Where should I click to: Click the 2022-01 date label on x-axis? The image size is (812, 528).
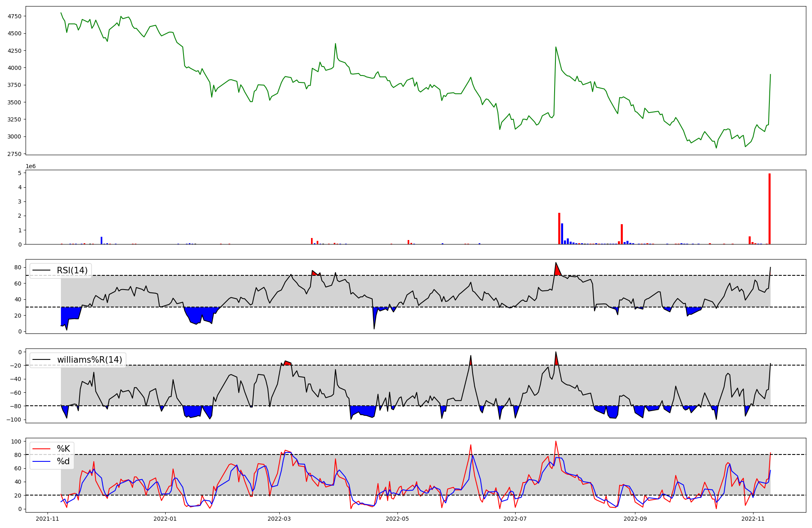(x=166, y=519)
